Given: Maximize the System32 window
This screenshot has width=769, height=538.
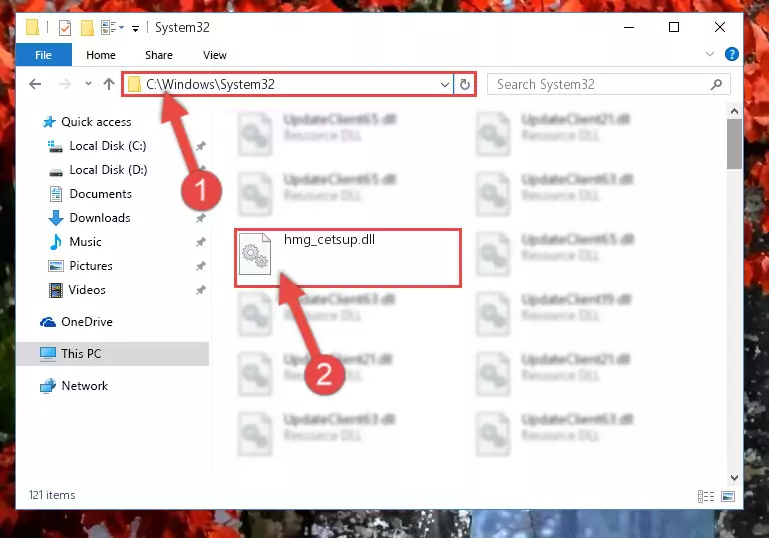Looking at the screenshot, I should click(674, 27).
